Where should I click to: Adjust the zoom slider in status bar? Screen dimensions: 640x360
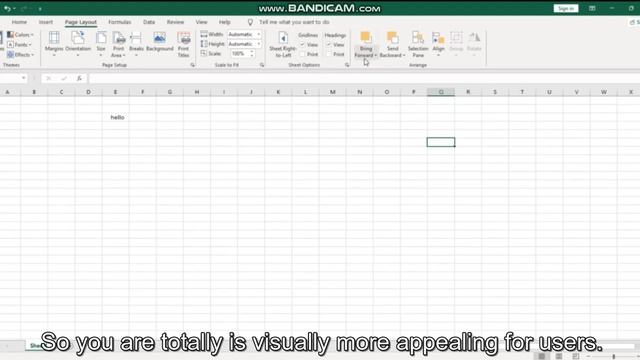tap(613, 356)
